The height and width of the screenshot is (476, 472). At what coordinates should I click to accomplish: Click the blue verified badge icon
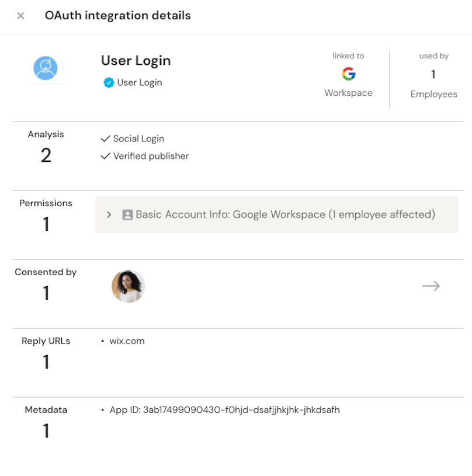tap(108, 83)
